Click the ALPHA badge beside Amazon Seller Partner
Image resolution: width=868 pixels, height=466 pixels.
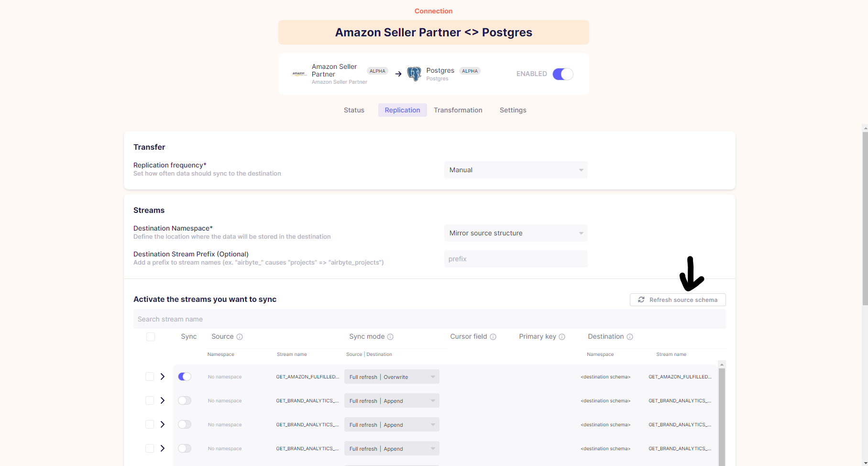pyautogui.click(x=377, y=71)
